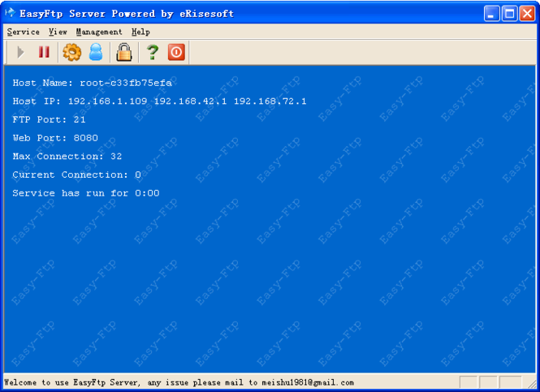Open user management via the blue person icon

pos(96,52)
